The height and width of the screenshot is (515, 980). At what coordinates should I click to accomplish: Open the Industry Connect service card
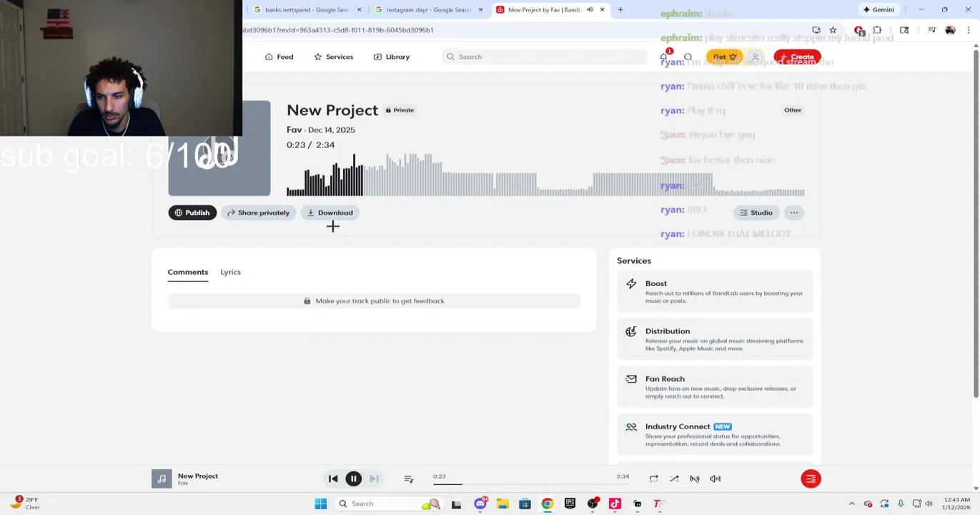715,435
